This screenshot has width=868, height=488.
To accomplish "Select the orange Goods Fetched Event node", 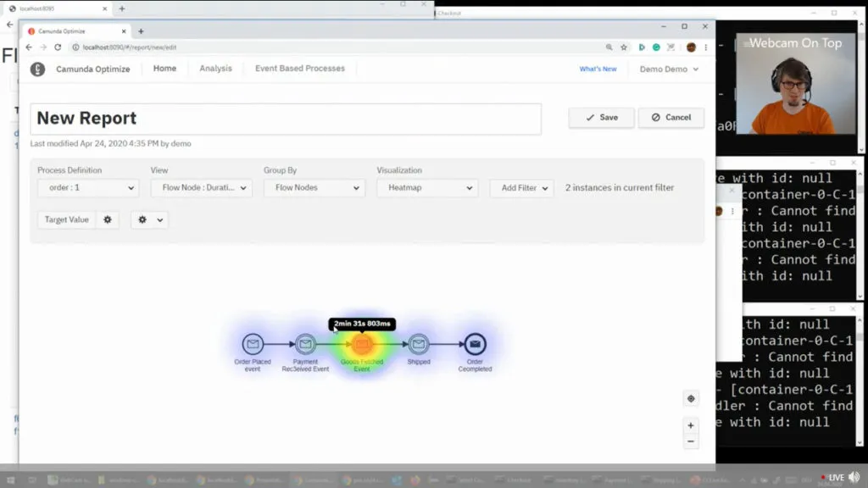I will coord(362,344).
